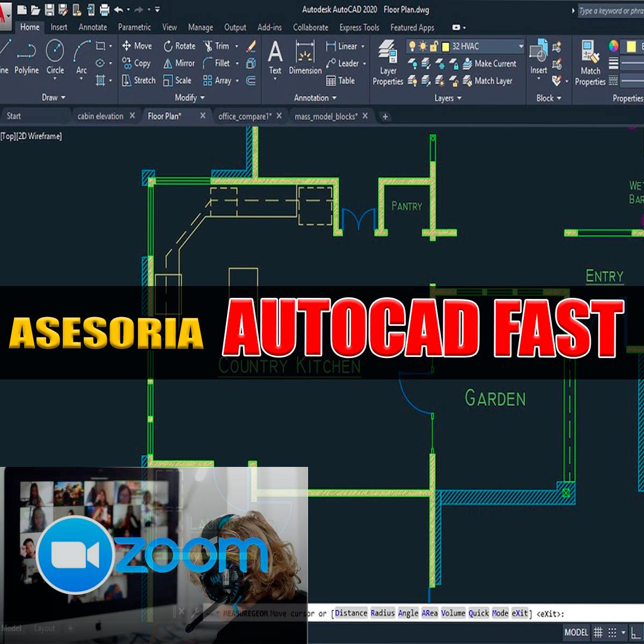The image size is (644, 644).
Task: Click the Scale tool
Action: point(177,80)
